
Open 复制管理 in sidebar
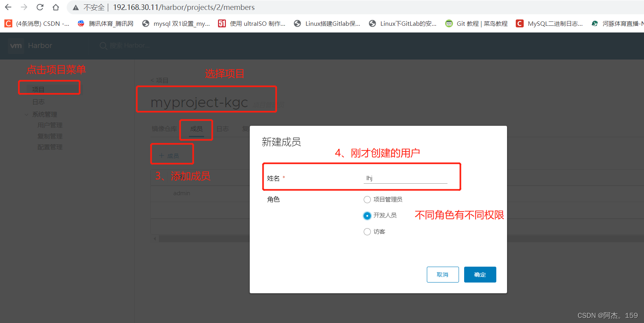pos(50,136)
